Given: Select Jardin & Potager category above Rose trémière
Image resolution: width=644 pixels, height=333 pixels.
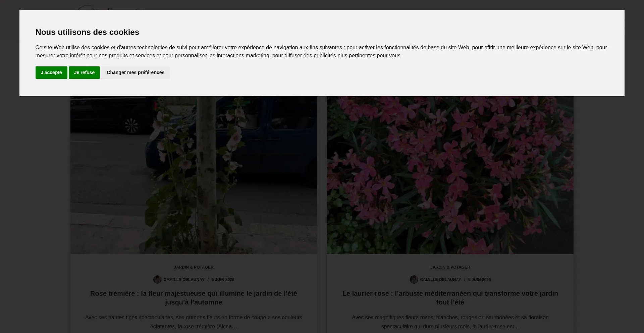Looking at the screenshot, I should tap(194, 267).
